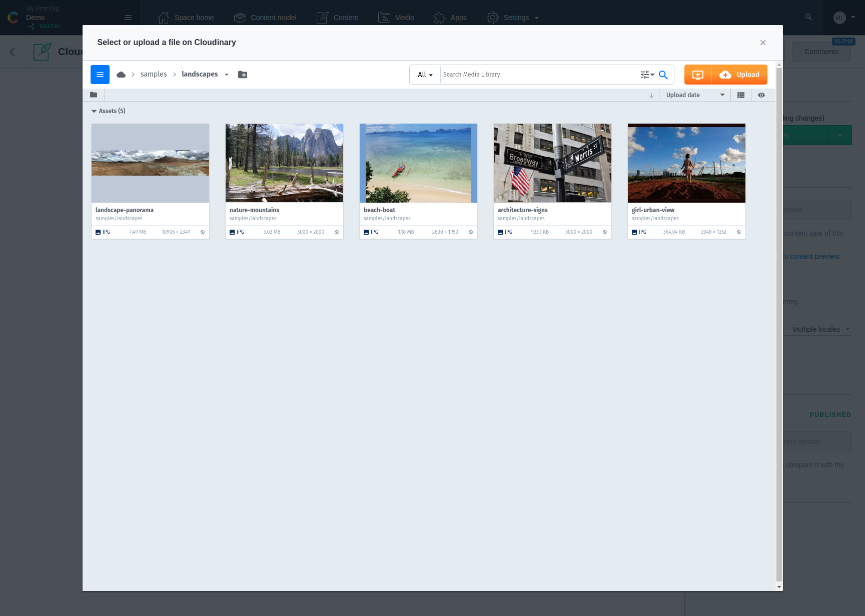Viewport: 865px width, 616px height.
Task: Click the scrollbar down arrow
Action: (x=779, y=587)
